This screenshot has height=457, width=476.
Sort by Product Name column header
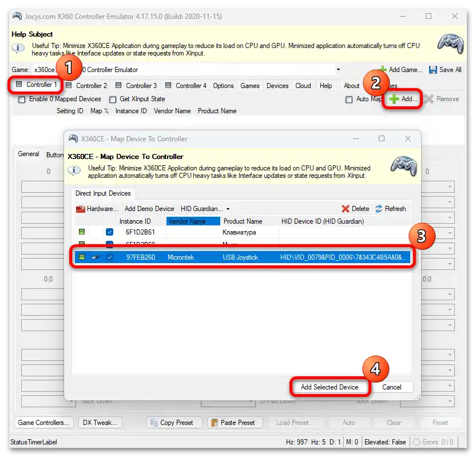243,221
